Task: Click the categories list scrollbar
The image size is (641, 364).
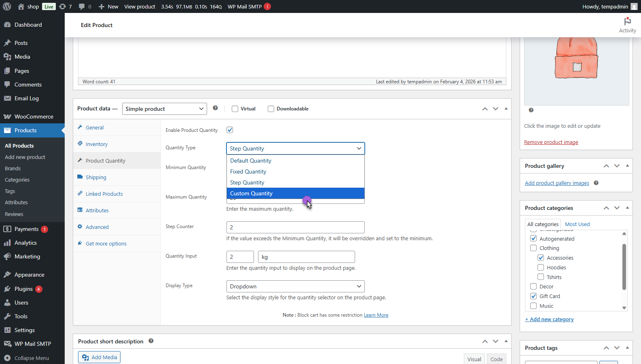Action: click(x=624, y=267)
